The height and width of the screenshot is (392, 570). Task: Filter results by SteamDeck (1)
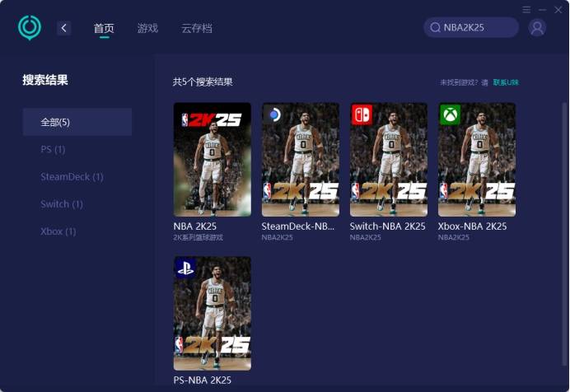72,176
